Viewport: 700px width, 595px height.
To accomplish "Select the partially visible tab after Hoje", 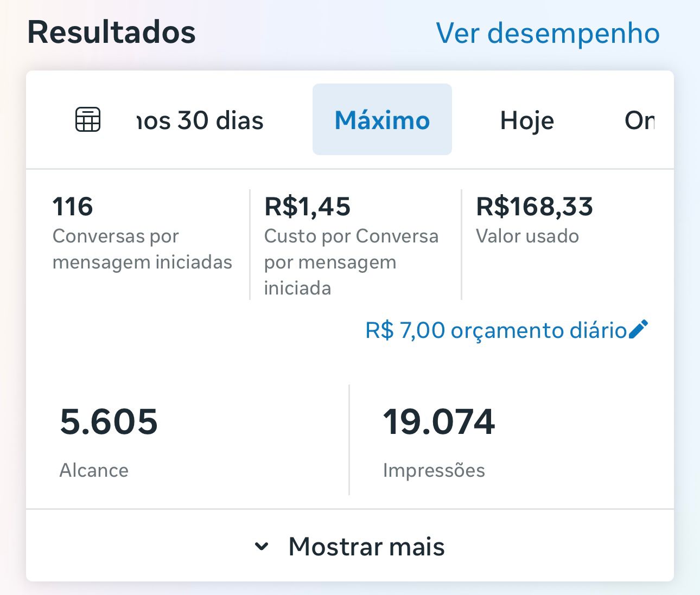I will pos(639,120).
